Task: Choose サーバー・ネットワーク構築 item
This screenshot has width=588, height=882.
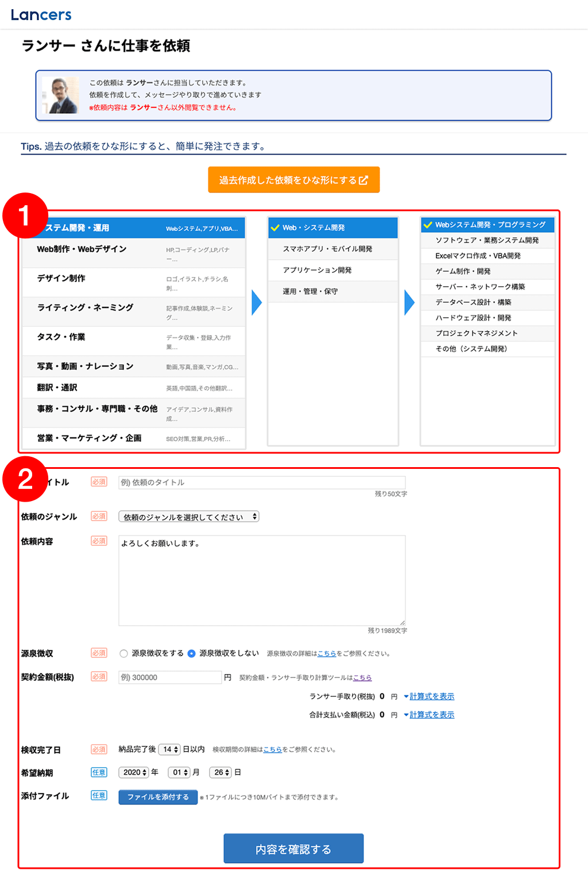Action: click(488, 287)
